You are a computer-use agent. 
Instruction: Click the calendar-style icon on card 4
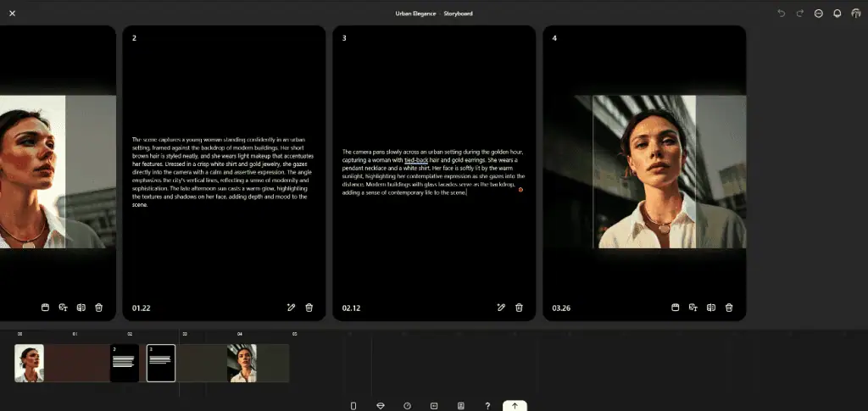(x=675, y=308)
